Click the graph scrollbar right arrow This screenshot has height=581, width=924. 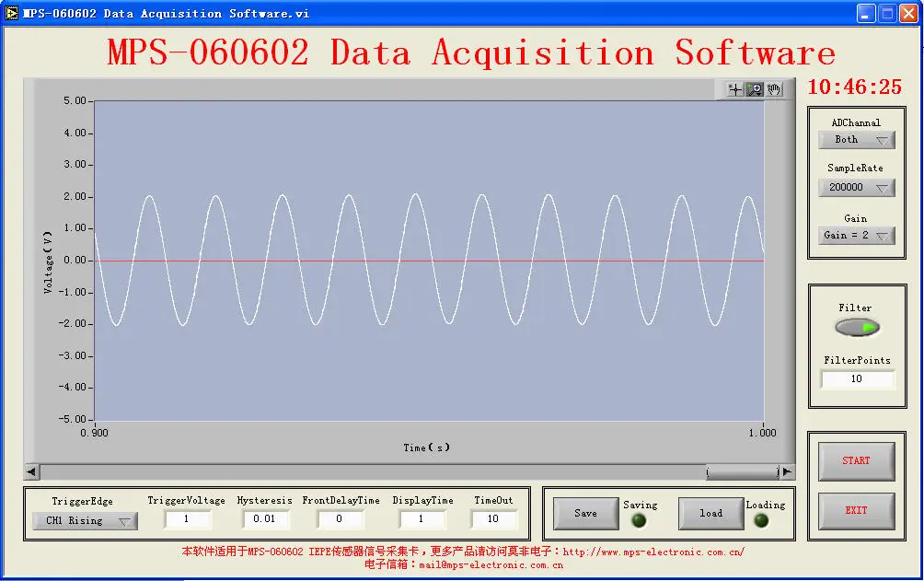[x=787, y=471]
